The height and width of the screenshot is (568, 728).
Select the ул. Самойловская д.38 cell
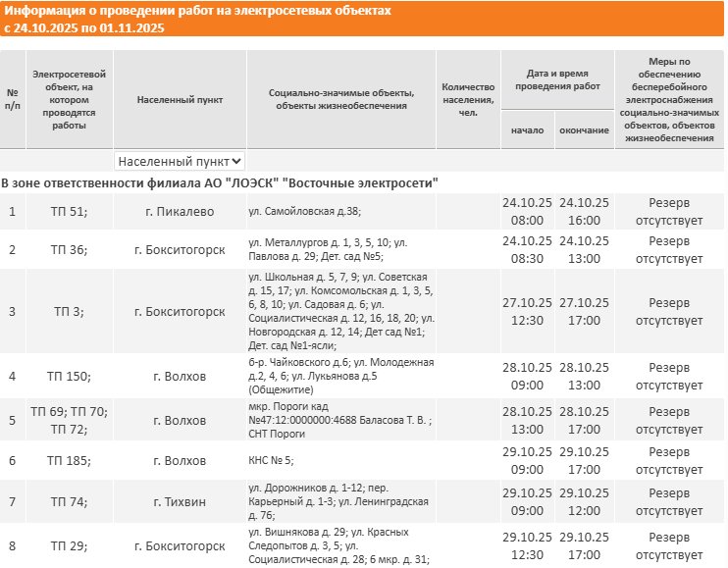tap(341, 212)
